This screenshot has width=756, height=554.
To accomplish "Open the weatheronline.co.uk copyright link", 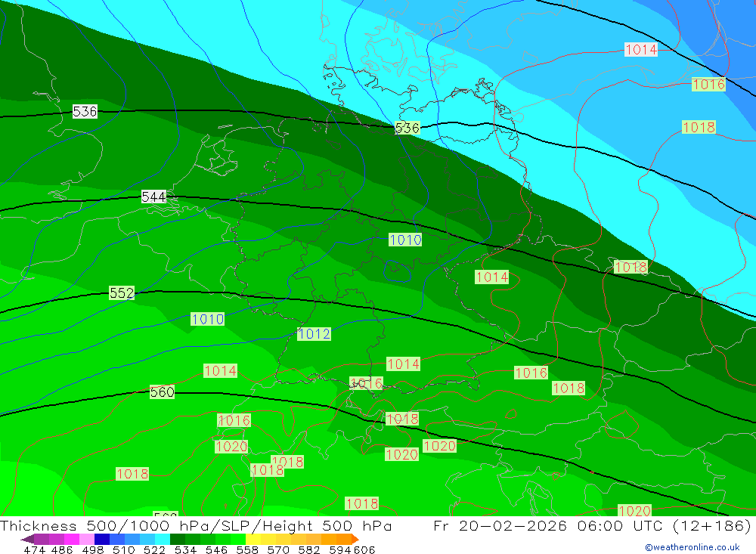I will [x=692, y=547].
